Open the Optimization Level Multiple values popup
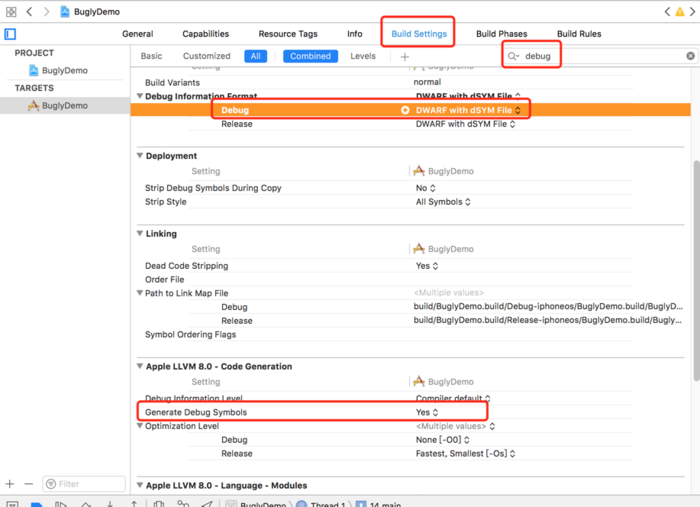This screenshot has height=507, width=700. 455,426
